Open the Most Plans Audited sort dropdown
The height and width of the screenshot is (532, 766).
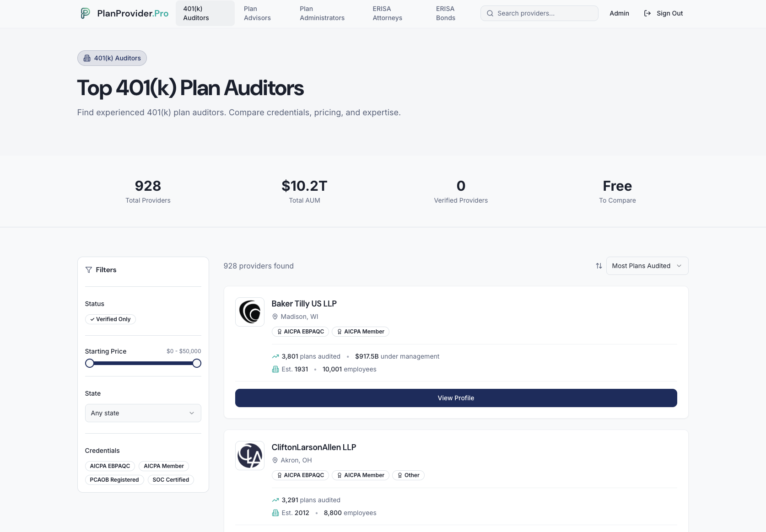point(647,266)
